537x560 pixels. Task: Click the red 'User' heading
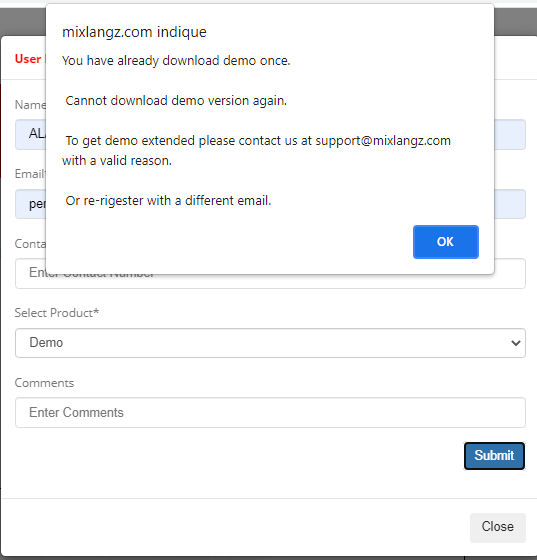coord(28,59)
